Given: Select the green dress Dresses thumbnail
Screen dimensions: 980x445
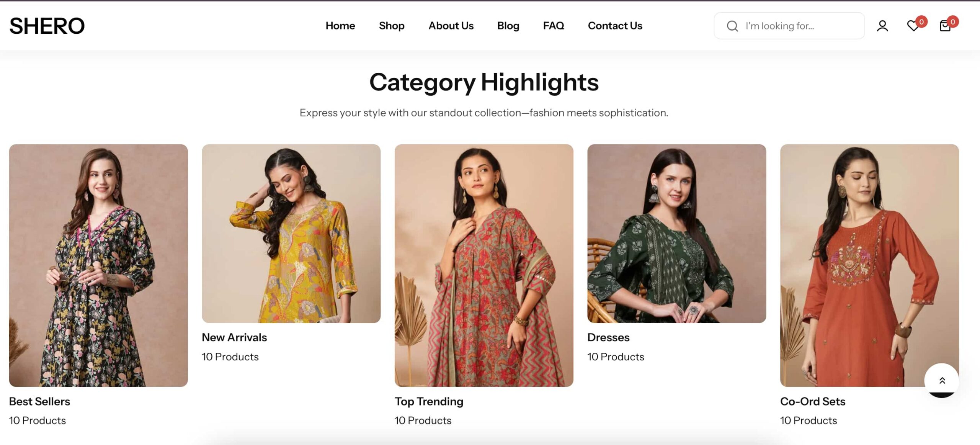Looking at the screenshot, I should [x=676, y=233].
